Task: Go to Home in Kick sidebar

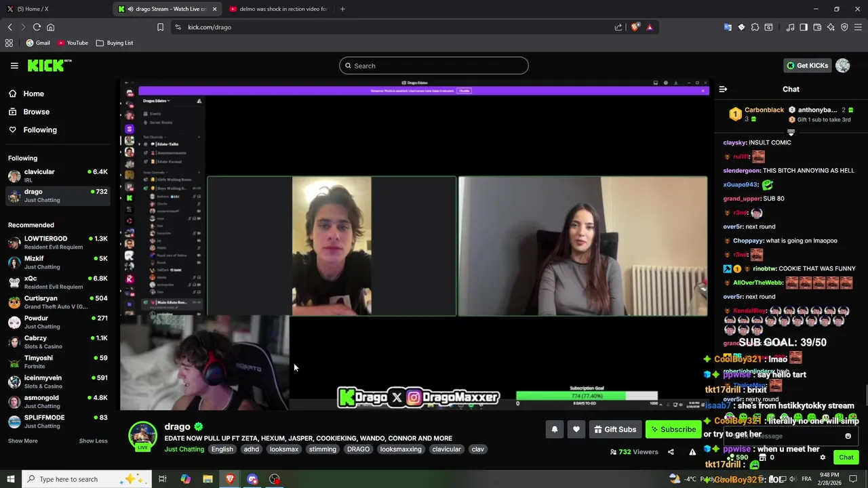Action: pyautogui.click(x=26, y=94)
